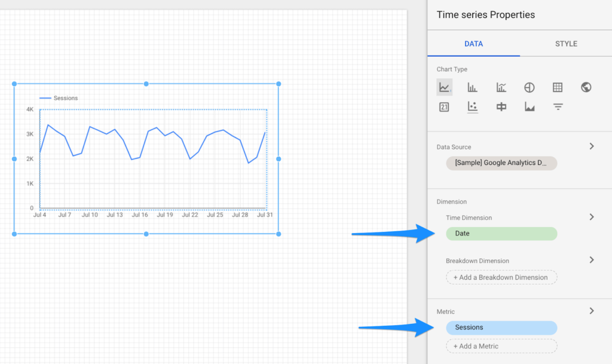Click the Jul 16 axis label
Image resolution: width=612 pixels, height=364 pixels.
[x=140, y=215]
